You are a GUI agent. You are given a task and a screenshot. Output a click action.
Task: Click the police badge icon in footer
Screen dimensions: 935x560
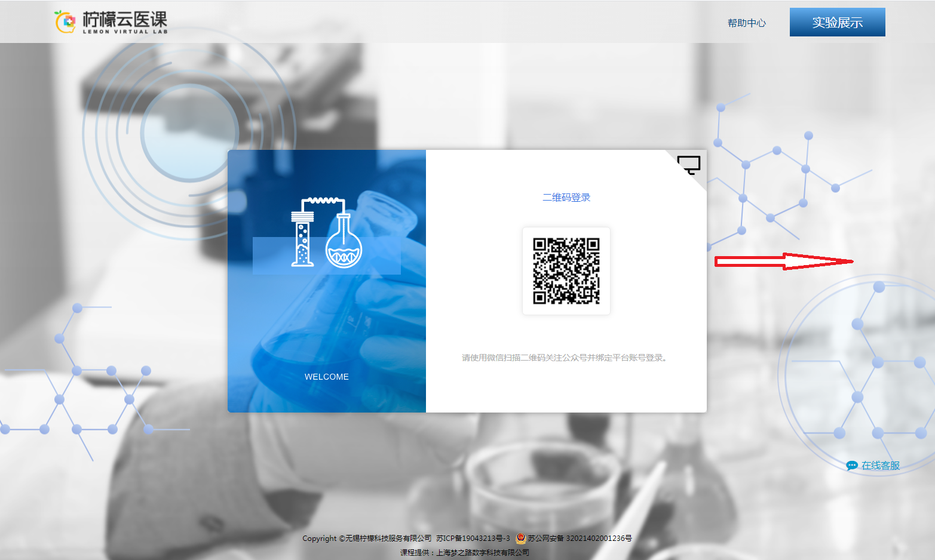coord(521,538)
